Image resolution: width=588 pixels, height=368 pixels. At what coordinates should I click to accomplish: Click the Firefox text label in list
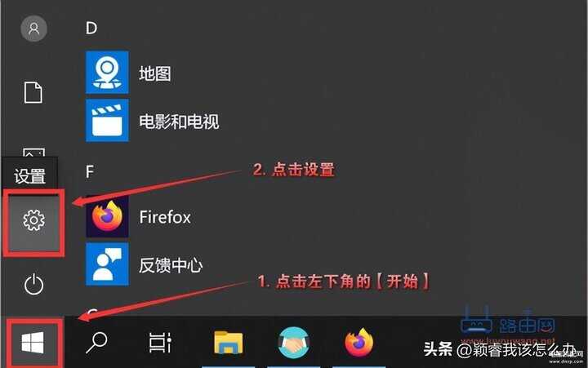click(165, 217)
